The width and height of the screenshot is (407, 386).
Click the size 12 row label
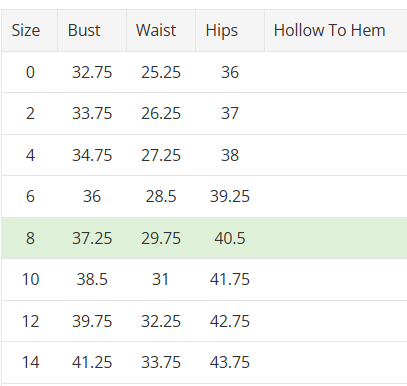30,321
